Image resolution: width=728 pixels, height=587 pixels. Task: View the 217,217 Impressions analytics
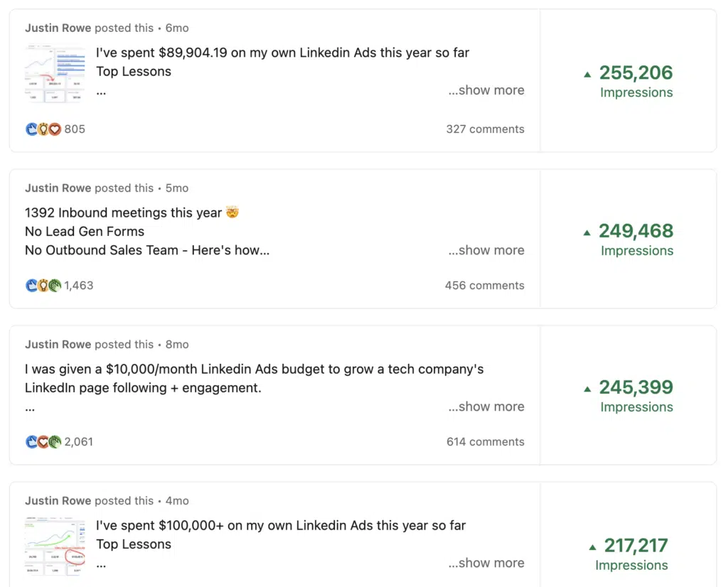coord(631,554)
